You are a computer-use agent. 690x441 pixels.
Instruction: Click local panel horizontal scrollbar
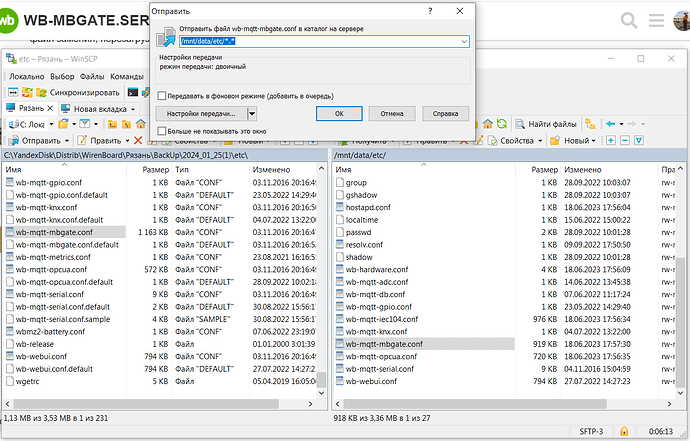[x=146, y=404]
